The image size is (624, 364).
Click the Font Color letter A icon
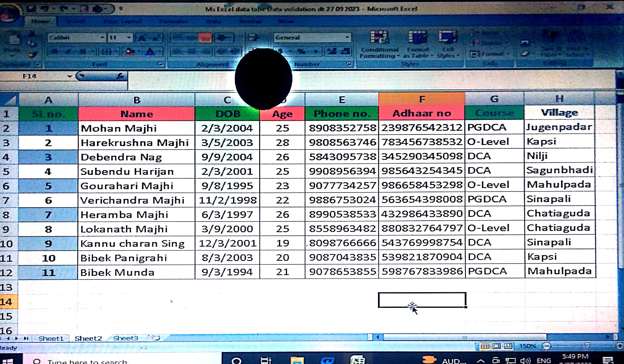(150, 52)
